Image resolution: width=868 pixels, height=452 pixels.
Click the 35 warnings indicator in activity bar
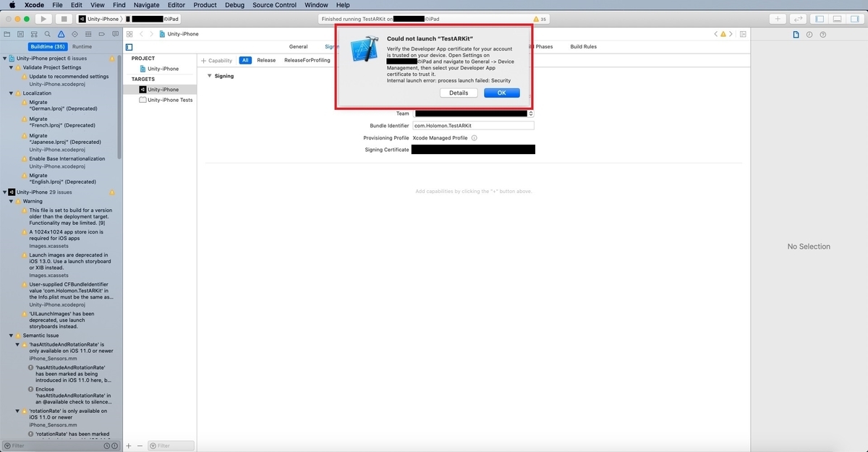540,19
